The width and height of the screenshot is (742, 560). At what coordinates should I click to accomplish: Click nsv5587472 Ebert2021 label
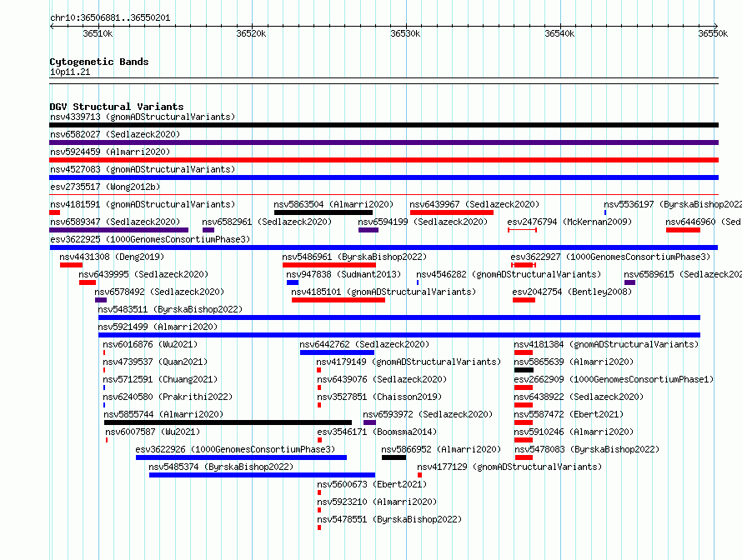pyautogui.click(x=569, y=414)
